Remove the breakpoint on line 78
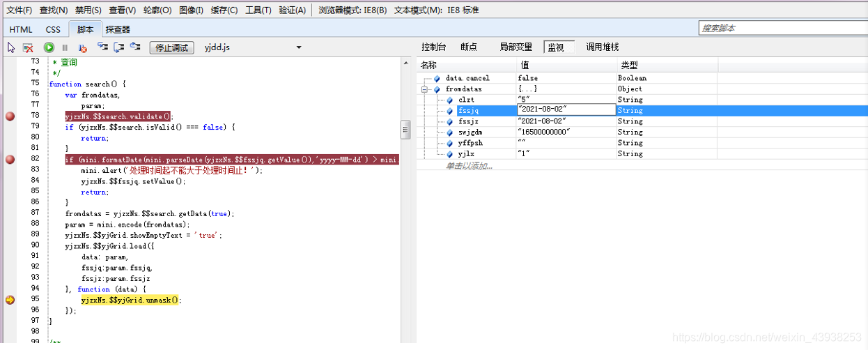The height and width of the screenshot is (350, 868). pos(10,116)
